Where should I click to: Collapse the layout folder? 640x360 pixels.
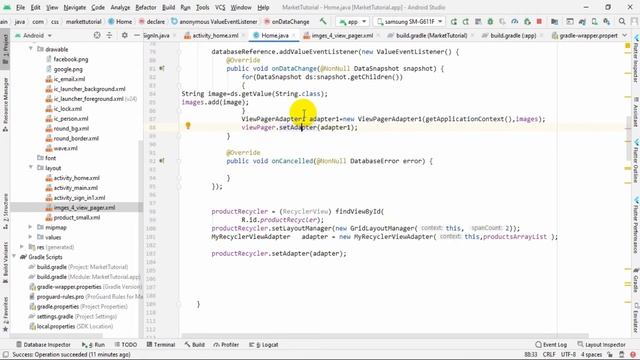pos(31,168)
